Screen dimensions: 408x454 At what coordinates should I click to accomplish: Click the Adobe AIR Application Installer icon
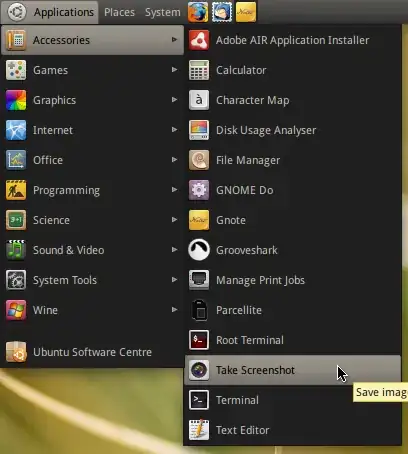(199, 40)
